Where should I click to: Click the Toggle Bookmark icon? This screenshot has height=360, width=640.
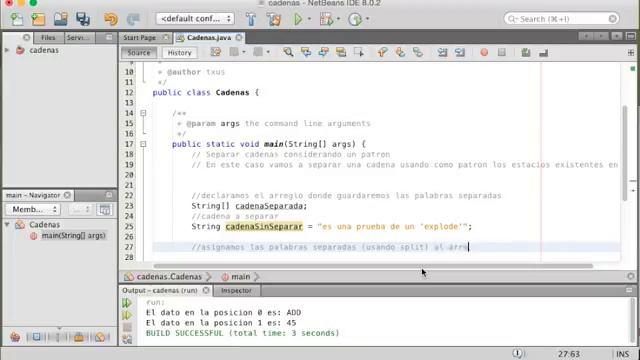coord(418,52)
